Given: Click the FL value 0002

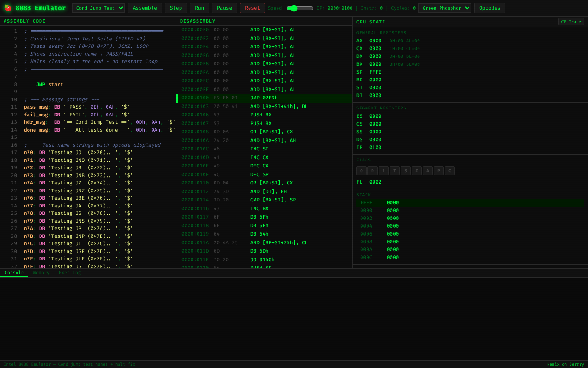Looking at the screenshot, I should (x=375, y=182).
